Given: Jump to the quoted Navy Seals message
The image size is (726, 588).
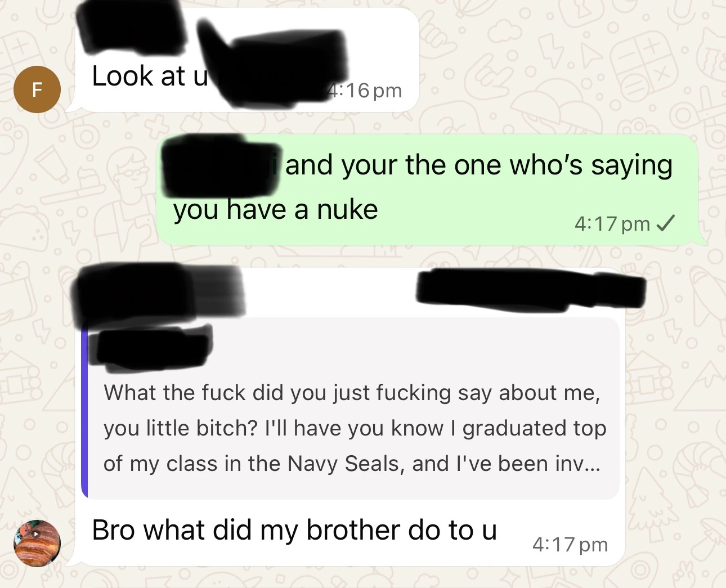Looking at the screenshot, I should (x=351, y=408).
